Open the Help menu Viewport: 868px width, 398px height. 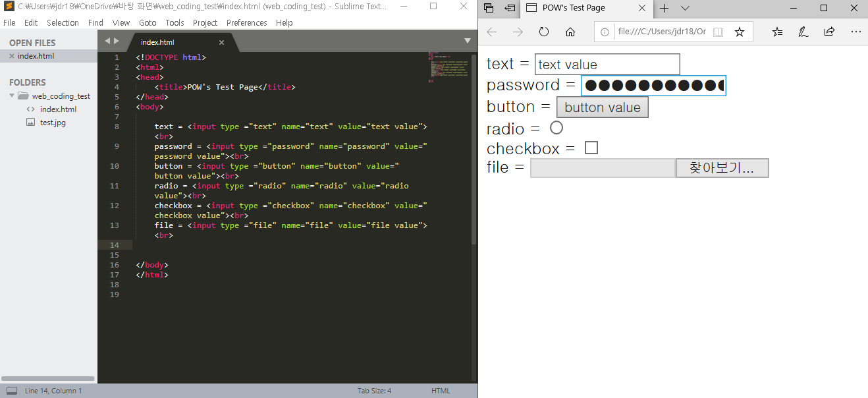coord(285,22)
